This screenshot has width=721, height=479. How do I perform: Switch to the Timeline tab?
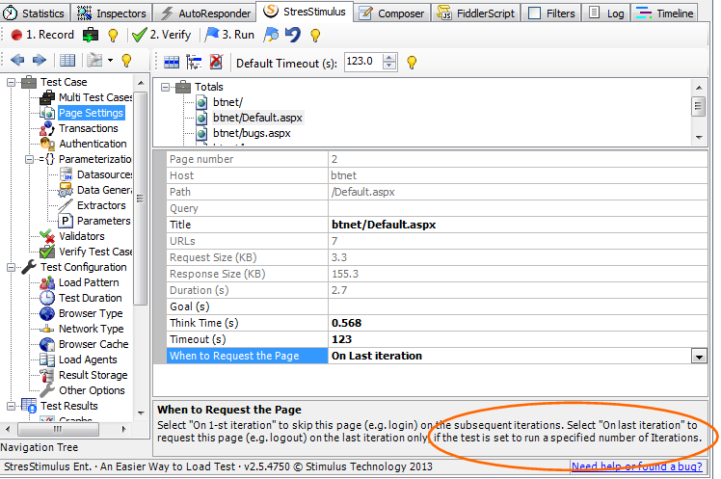(664, 13)
